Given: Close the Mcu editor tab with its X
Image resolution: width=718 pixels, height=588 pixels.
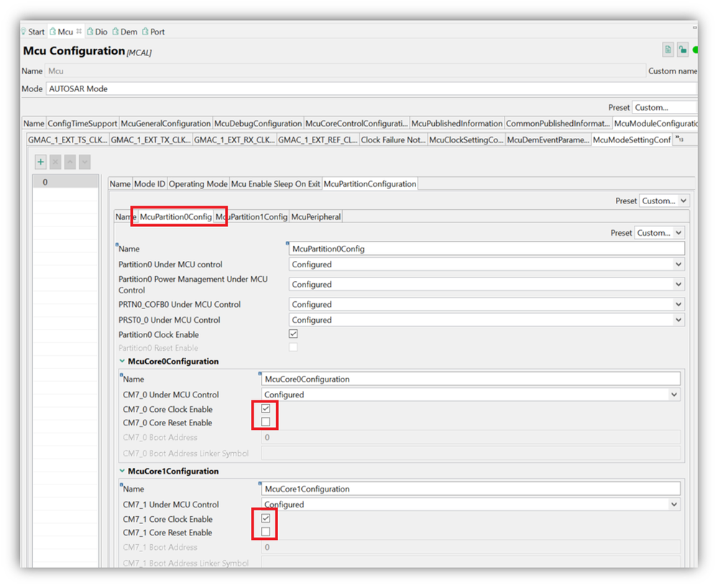Looking at the screenshot, I should pyautogui.click(x=79, y=31).
